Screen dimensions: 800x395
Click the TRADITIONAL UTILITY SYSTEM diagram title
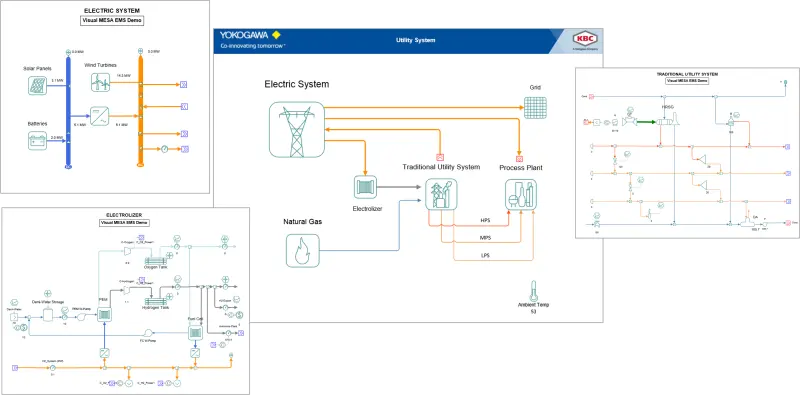(687, 74)
